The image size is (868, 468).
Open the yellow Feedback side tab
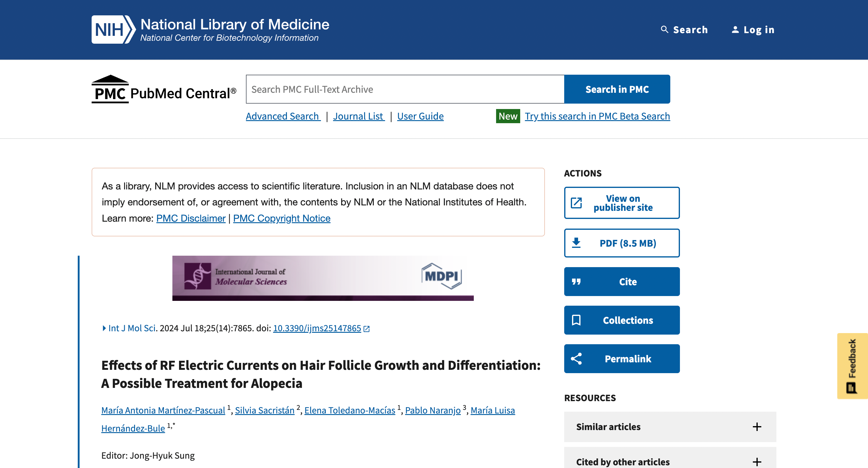click(x=852, y=366)
